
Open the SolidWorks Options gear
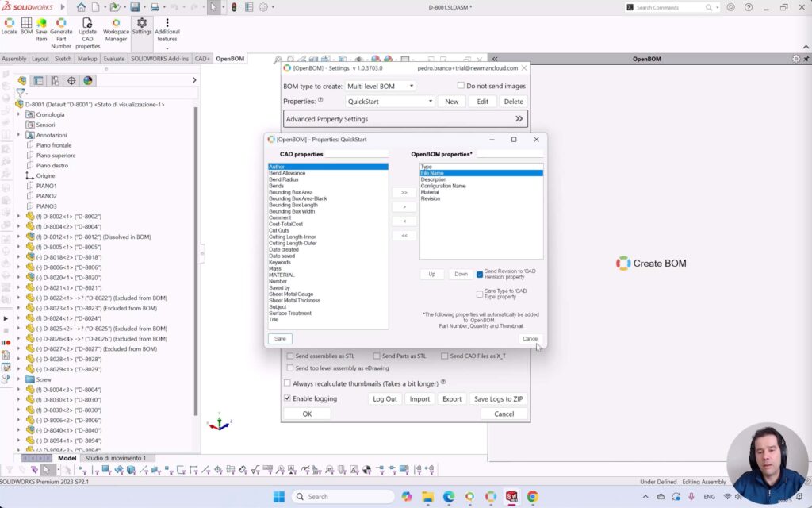coord(263,7)
